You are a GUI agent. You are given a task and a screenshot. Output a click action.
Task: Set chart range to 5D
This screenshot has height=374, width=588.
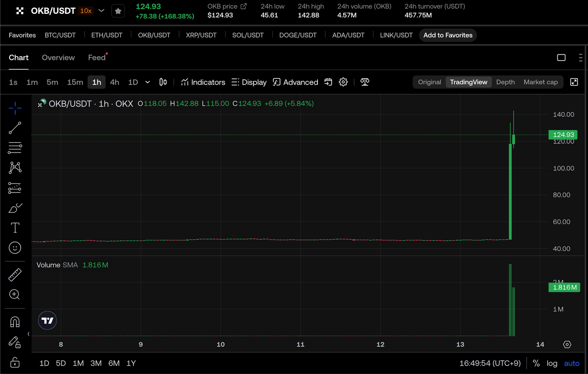pos(61,363)
